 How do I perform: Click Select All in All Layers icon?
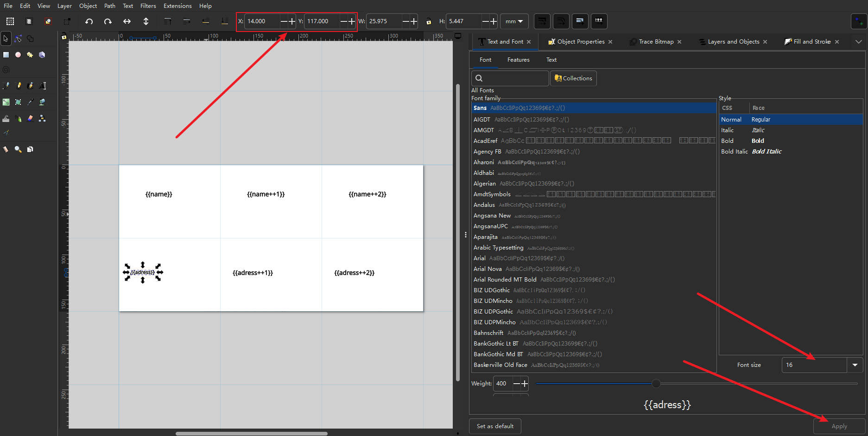[29, 21]
